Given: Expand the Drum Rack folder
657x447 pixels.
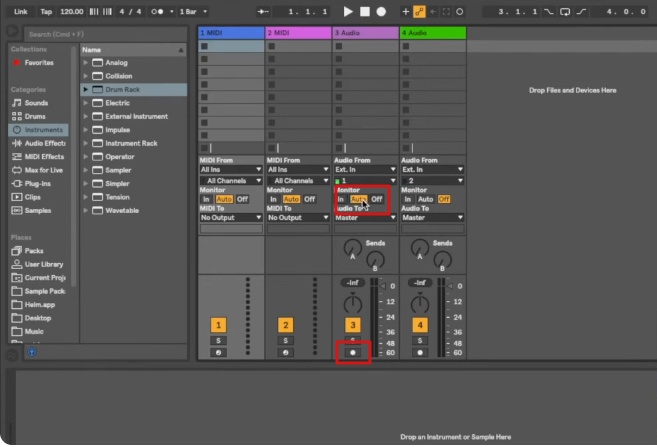Looking at the screenshot, I should point(85,90).
